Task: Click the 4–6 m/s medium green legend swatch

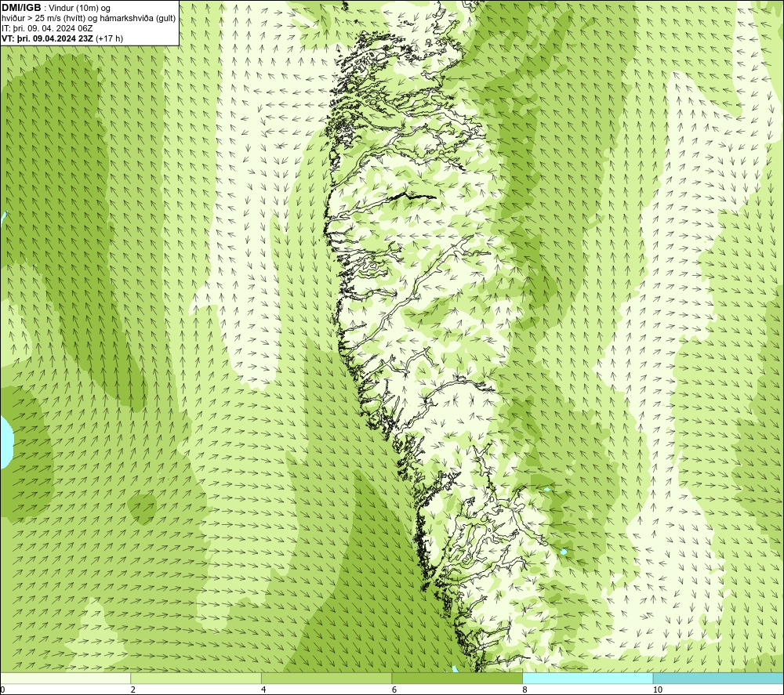Action: [326, 678]
